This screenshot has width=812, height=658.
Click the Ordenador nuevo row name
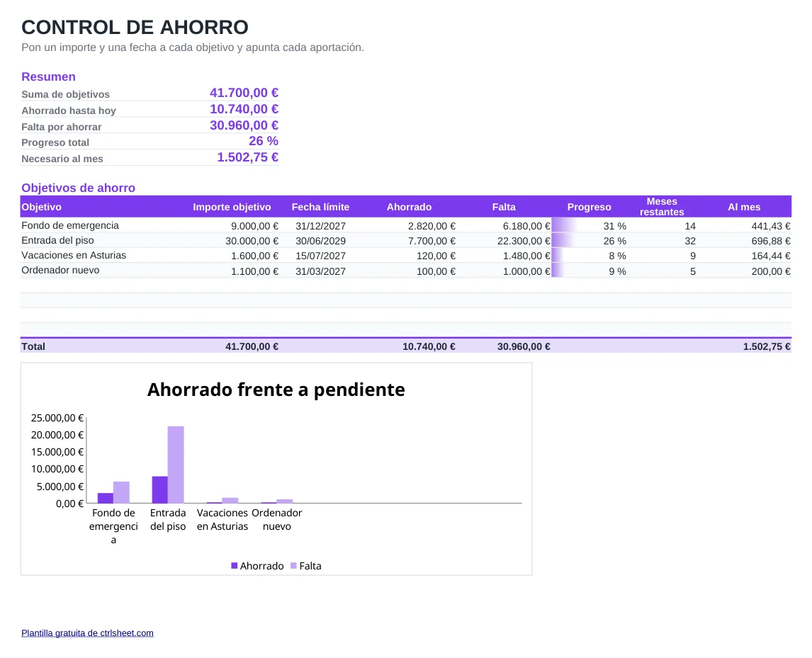coord(60,271)
